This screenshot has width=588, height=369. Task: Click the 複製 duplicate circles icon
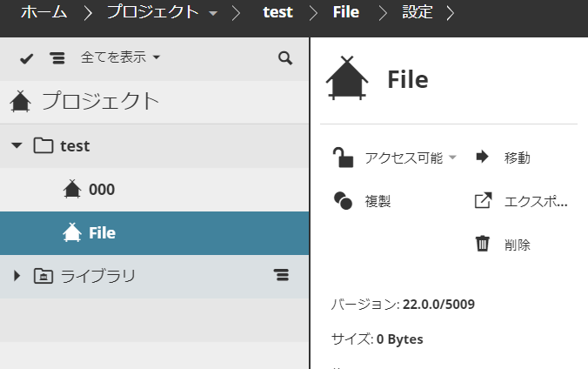343,200
